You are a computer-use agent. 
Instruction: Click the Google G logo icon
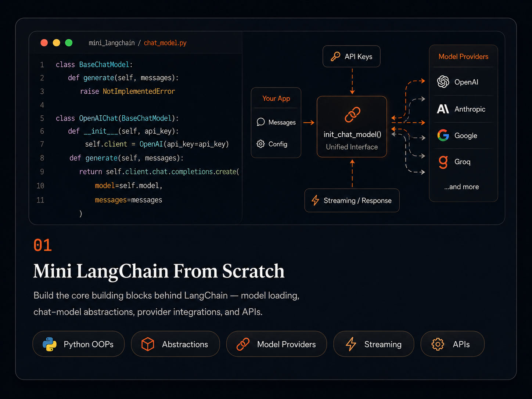[x=443, y=135]
